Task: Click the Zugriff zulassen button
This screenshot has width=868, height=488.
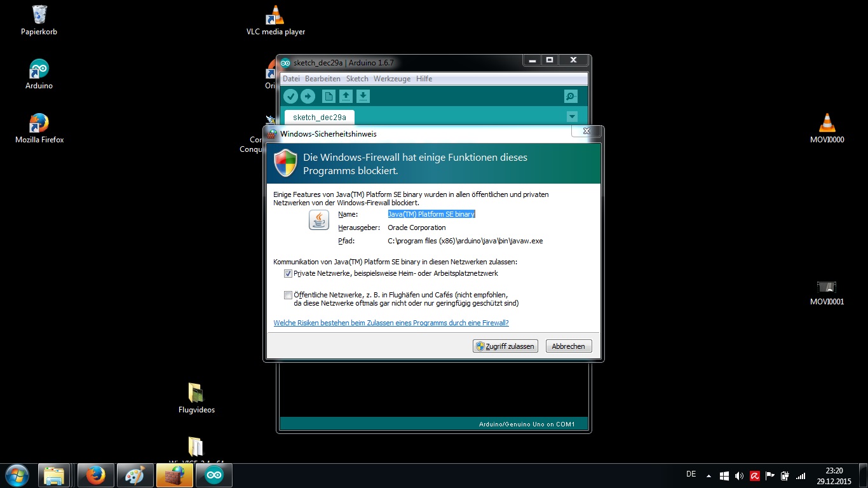Action: tap(505, 346)
